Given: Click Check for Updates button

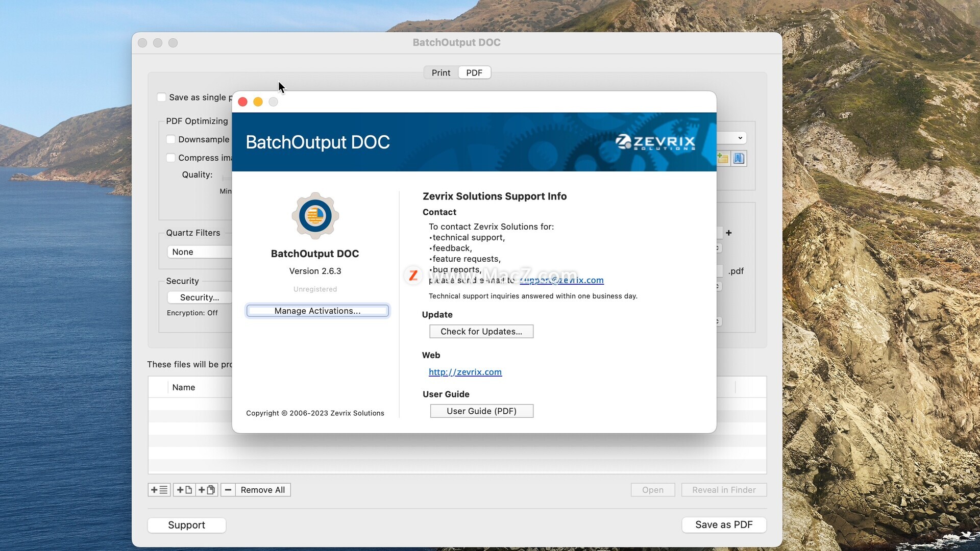Looking at the screenshot, I should tap(481, 332).
